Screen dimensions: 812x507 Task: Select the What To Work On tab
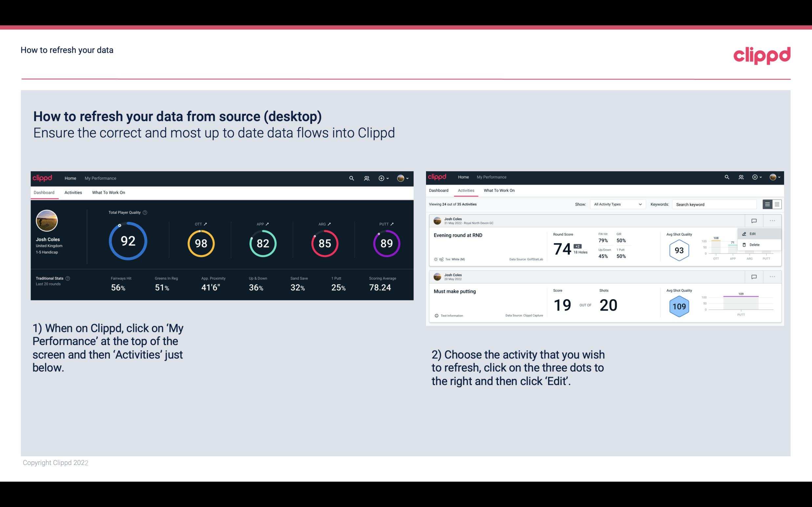[108, 192]
